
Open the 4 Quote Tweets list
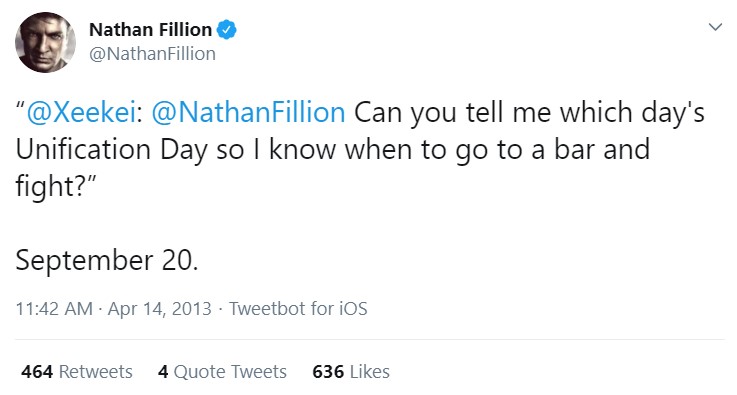[x=222, y=372]
